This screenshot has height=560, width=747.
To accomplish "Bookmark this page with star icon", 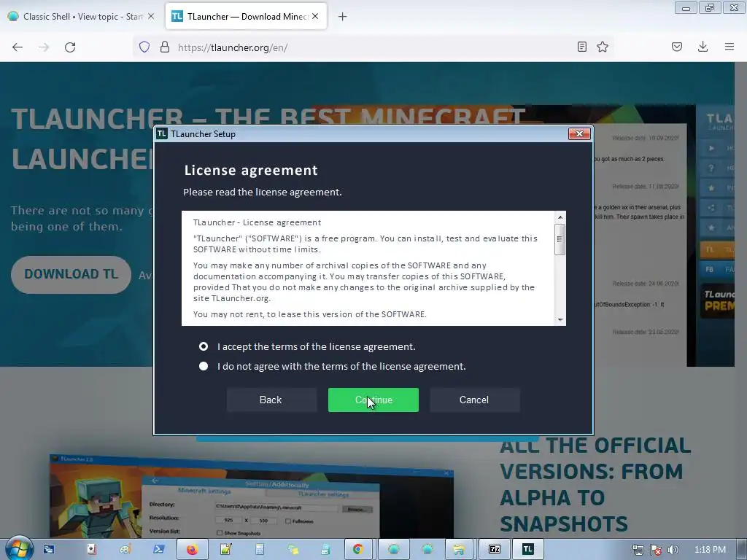I will [603, 47].
